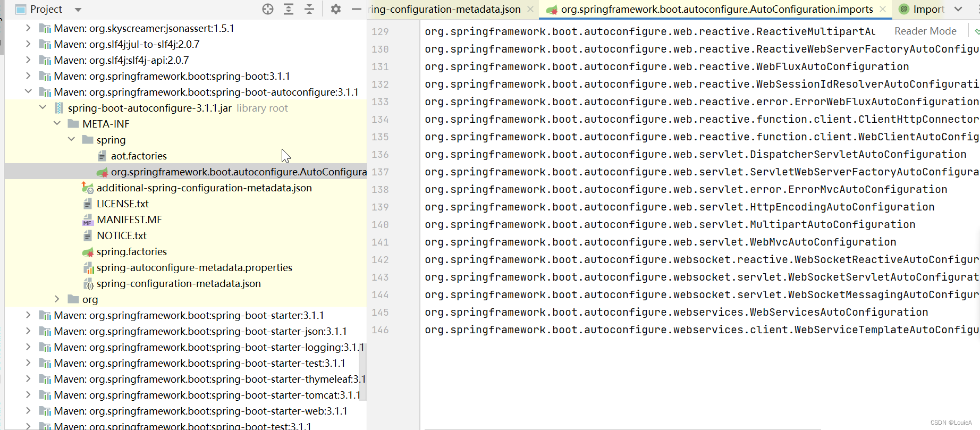
Task: Open the Project panel settings gear
Action: pos(336,9)
